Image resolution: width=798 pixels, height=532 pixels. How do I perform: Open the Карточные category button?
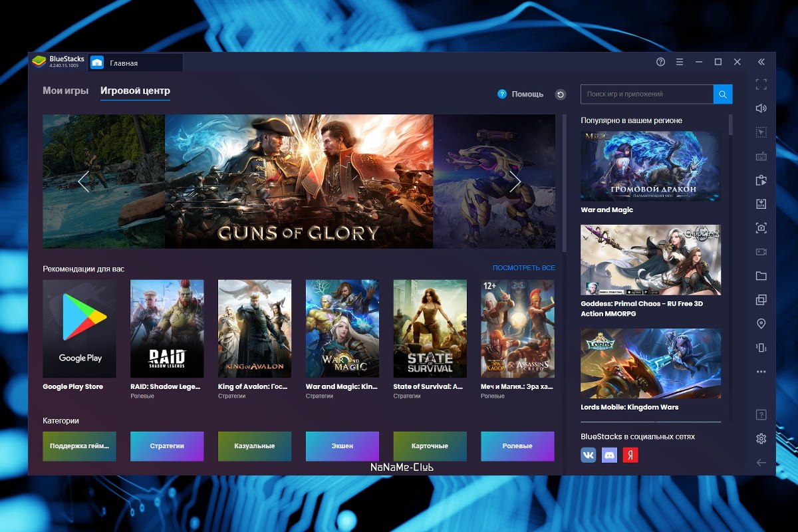(x=430, y=446)
